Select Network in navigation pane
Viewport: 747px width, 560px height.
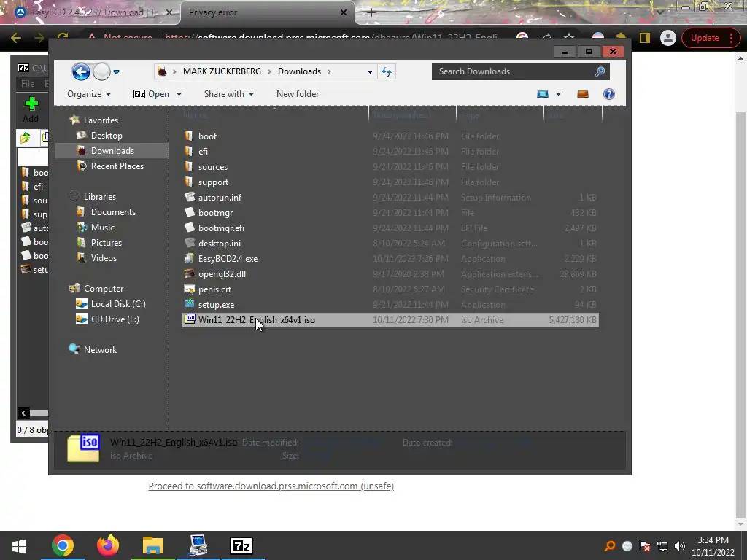point(100,349)
